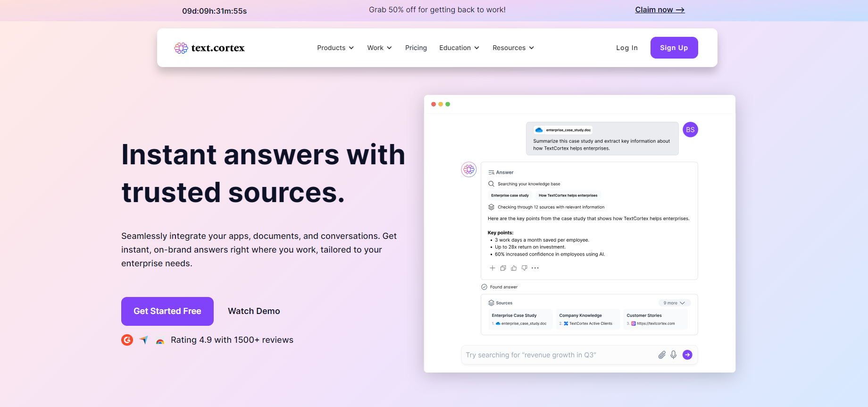Expand the Products dropdown menu
Screen dimensions: 868x407
pos(335,48)
